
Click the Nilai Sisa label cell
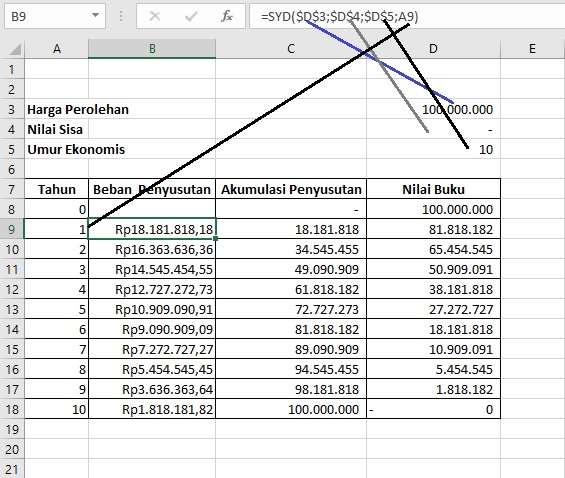57,129
